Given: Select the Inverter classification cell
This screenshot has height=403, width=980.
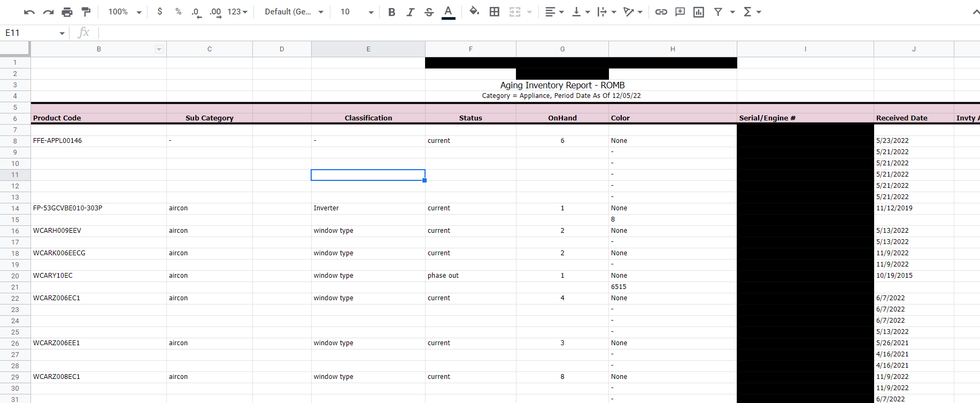Looking at the screenshot, I should point(368,208).
